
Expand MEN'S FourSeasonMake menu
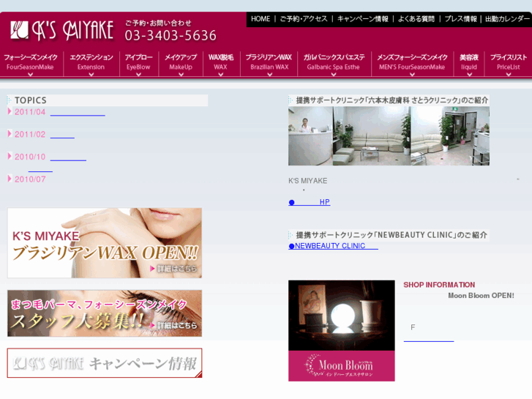[412, 64]
